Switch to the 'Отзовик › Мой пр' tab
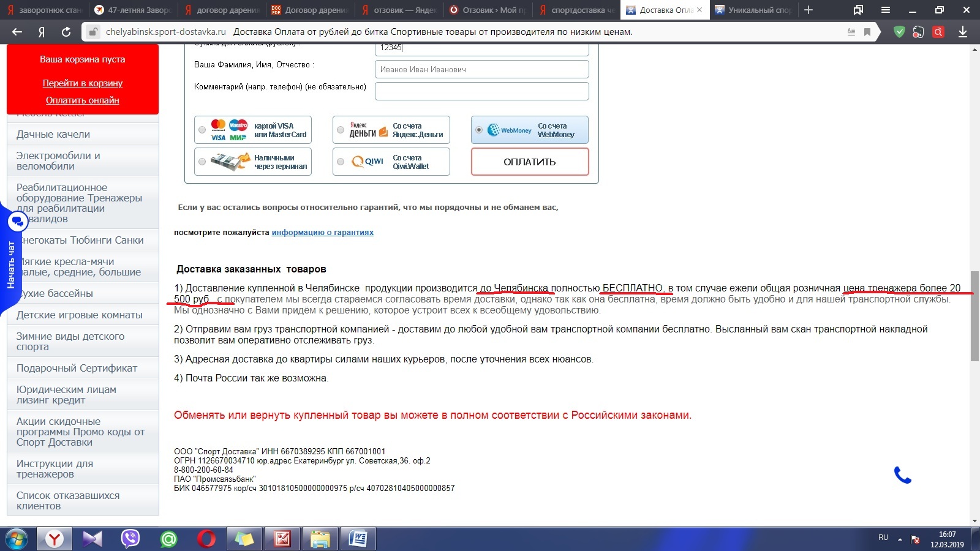980x551 pixels. click(x=488, y=10)
